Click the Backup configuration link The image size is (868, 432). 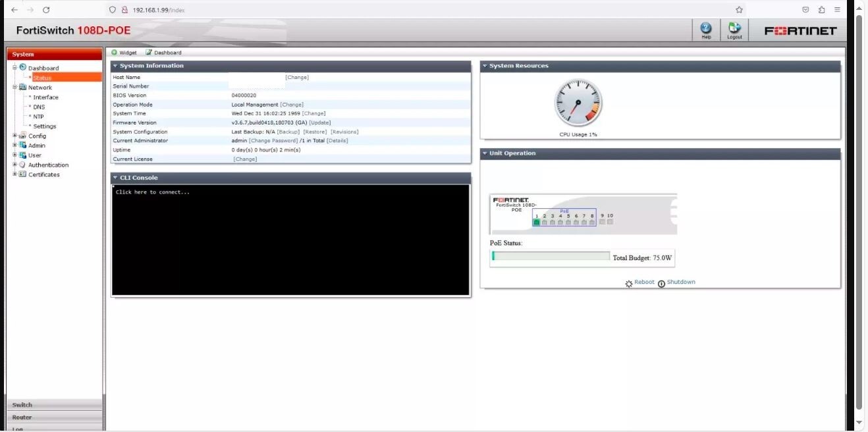tap(288, 132)
